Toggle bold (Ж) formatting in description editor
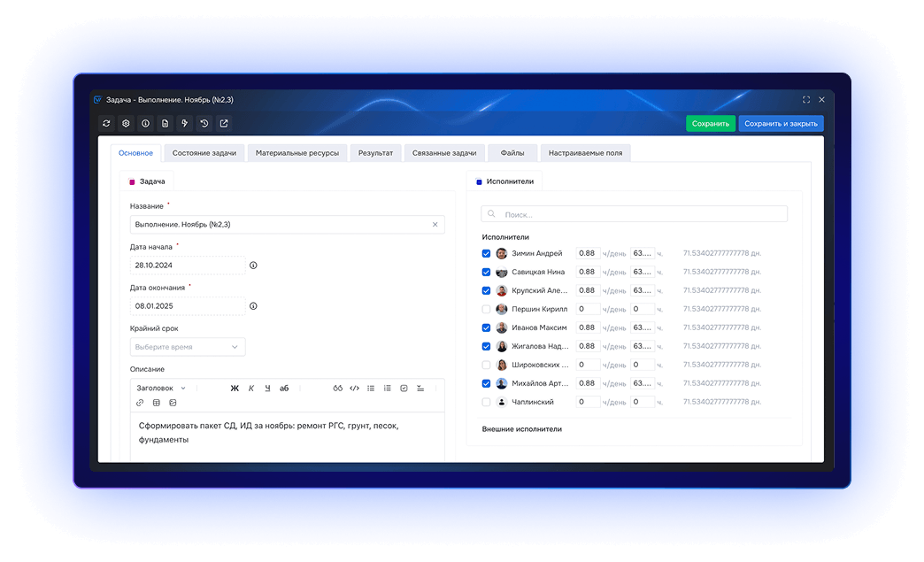Viewport: 924px width, 562px height. click(x=235, y=389)
